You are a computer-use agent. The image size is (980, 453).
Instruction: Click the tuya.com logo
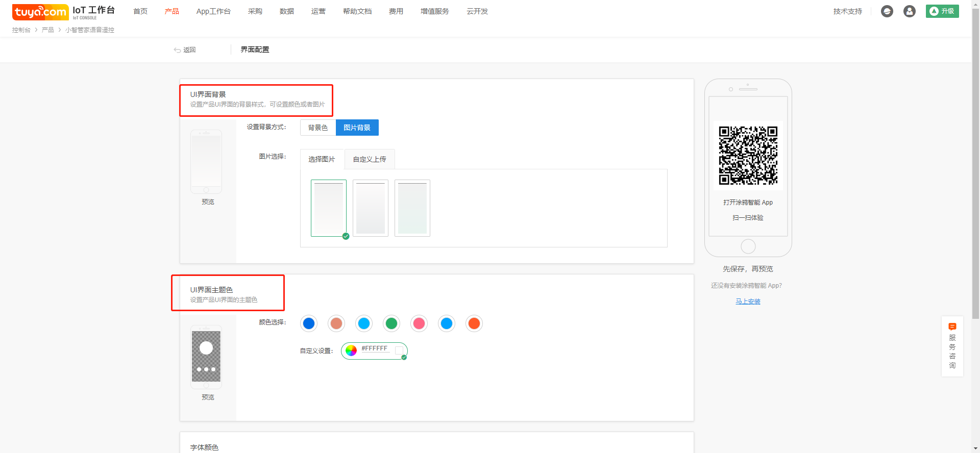point(40,12)
